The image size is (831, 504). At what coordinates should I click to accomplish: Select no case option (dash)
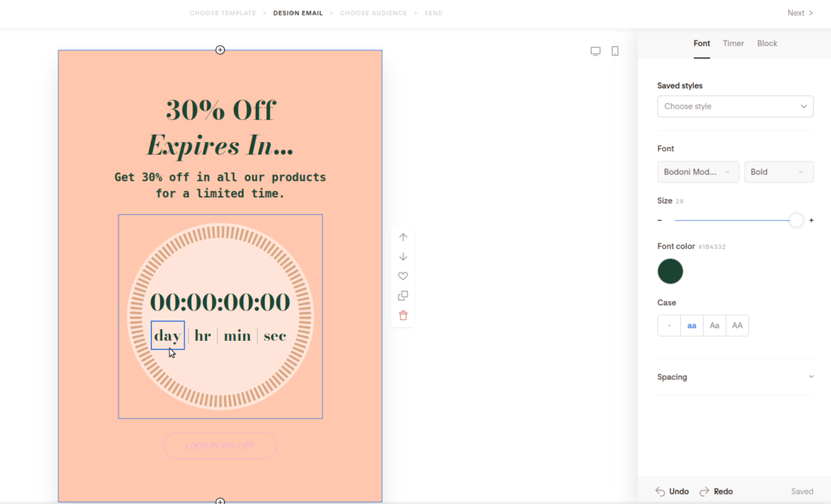pyautogui.click(x=670, y=325)
